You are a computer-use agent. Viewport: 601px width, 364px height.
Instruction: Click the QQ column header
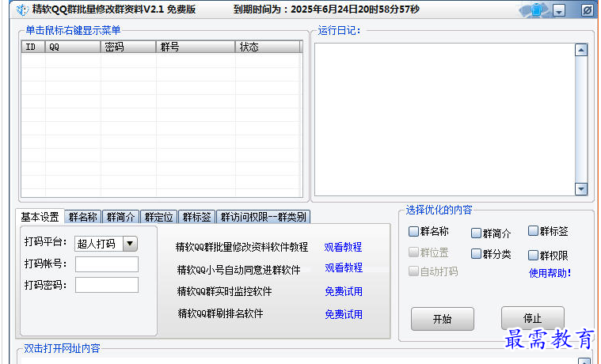pyautogui.click(x=73, y=47)
